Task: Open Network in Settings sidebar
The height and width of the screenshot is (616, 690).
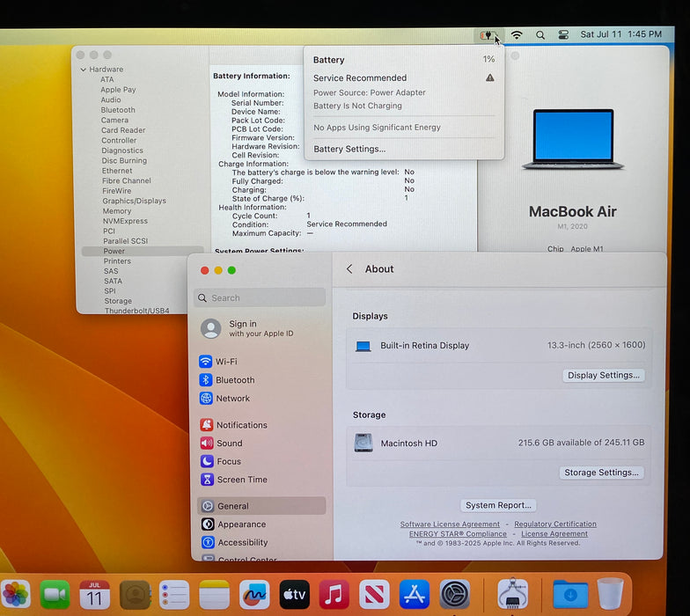Action: (224, 398)
